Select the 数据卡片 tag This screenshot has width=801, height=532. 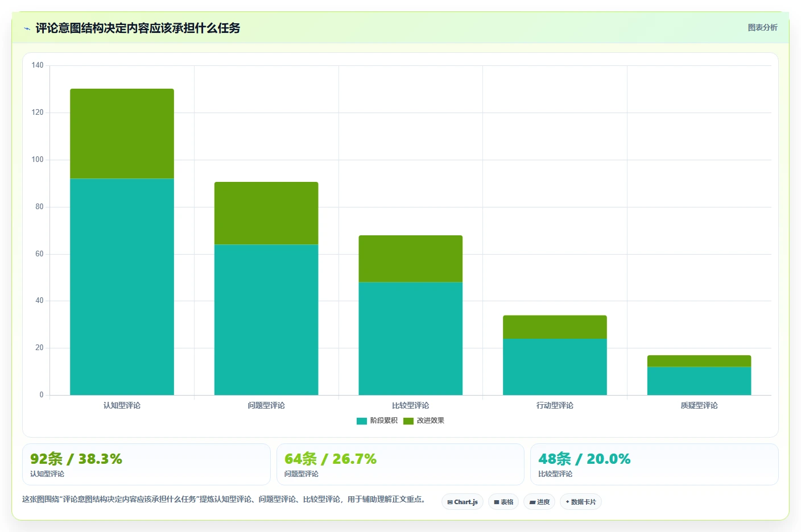(x=581, y=502)
